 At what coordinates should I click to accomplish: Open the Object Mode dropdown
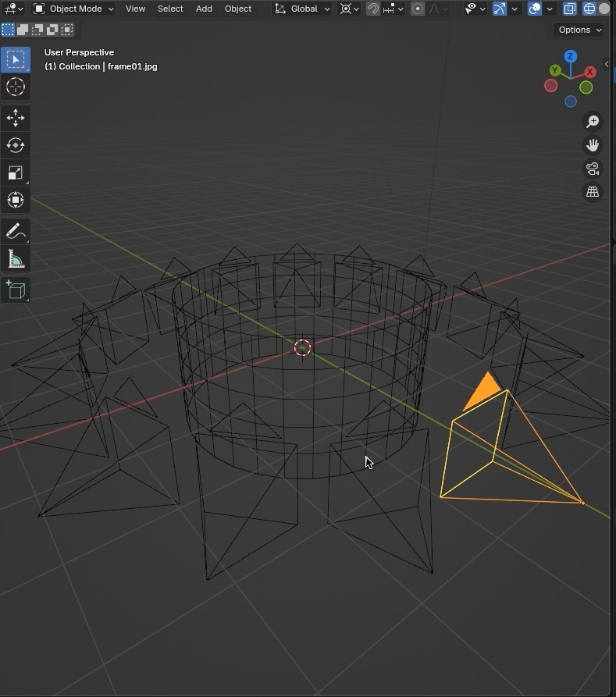[x=74, y=9]
